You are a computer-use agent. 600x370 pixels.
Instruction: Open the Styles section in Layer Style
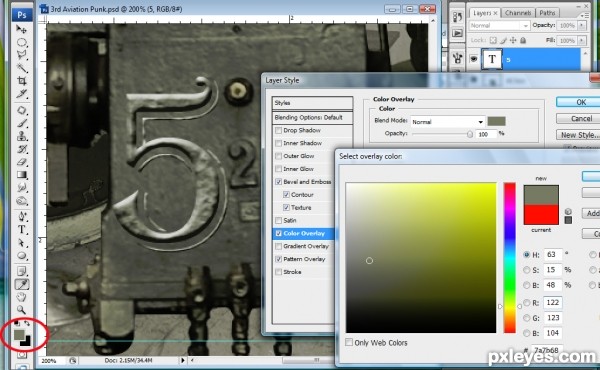pos(312,103)
